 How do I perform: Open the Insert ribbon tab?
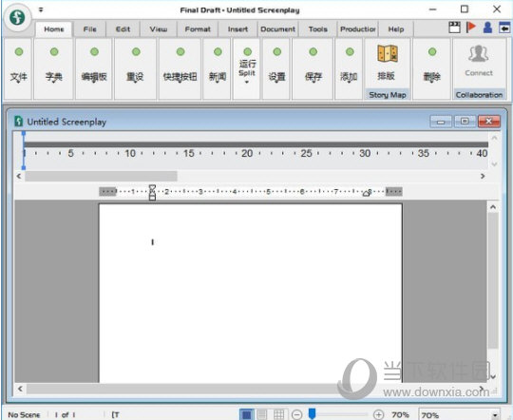click(237, 29)
